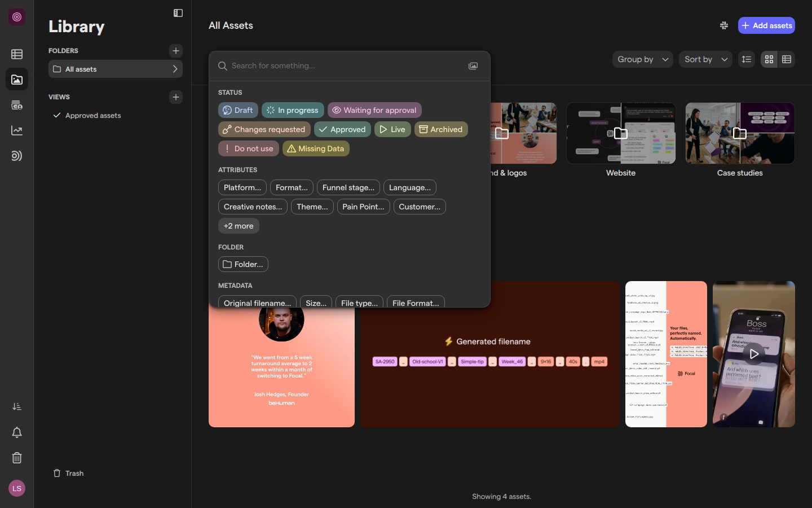Open the Case studies folder thumbnail
The height and width of the screenshot is (508, 812).
740,133
